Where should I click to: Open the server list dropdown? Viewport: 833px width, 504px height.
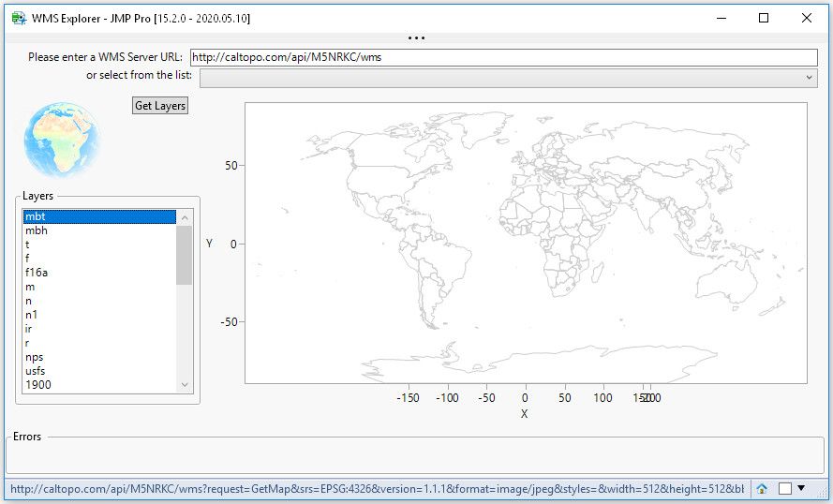[509, 78]
